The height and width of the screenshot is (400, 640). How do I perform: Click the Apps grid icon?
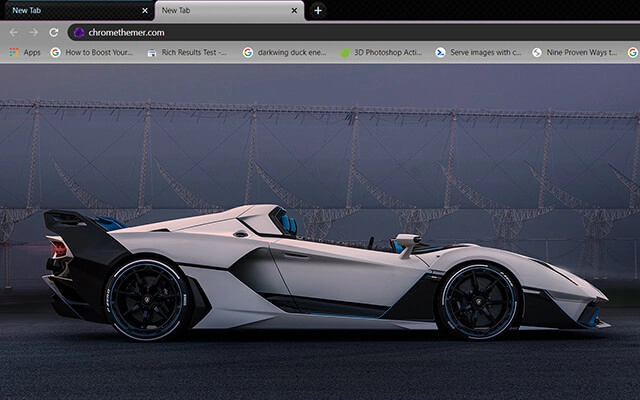pos(14,52)
